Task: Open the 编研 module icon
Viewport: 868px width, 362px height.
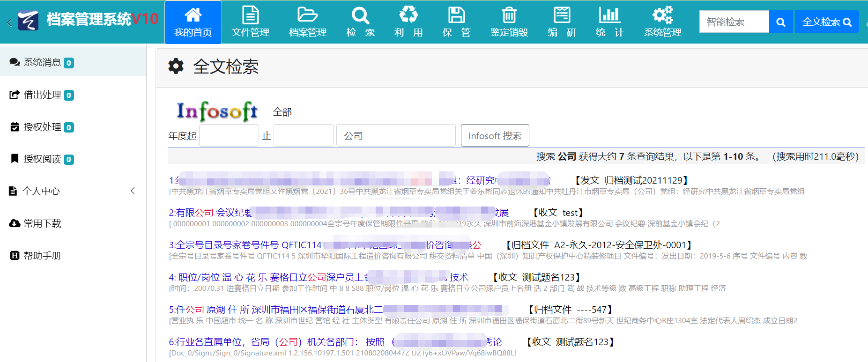Action: coord(562,15)
